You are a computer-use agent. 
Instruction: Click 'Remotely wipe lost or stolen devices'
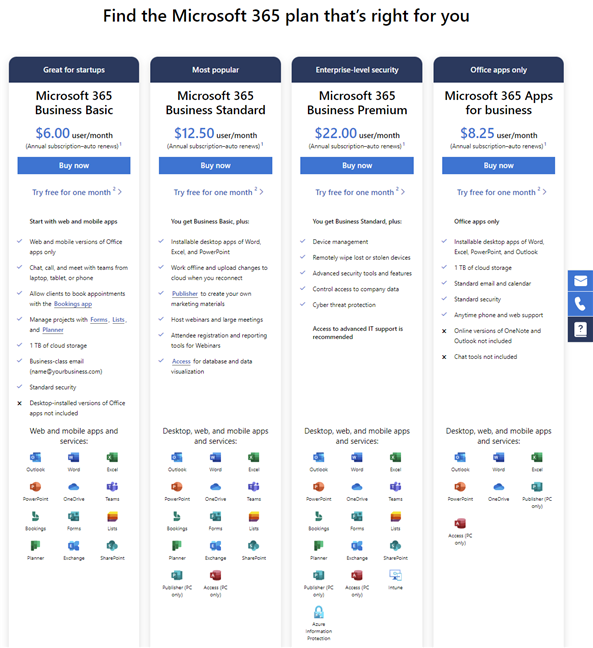[362, 257]
